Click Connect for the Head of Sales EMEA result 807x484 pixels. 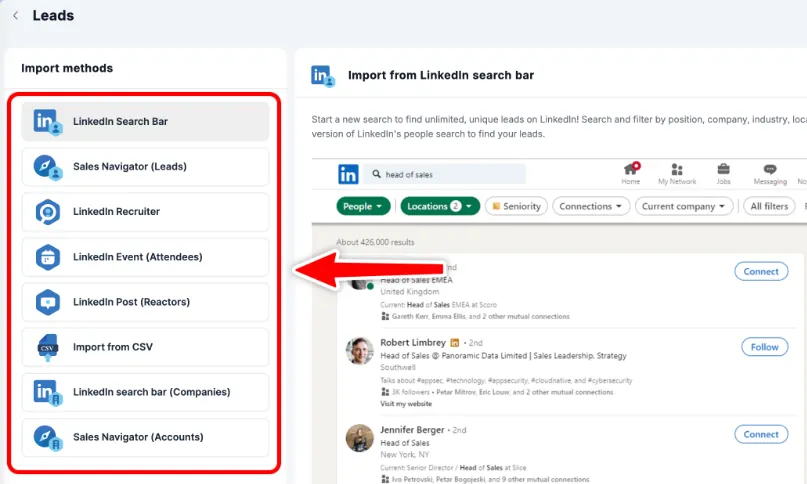(761, 271)
